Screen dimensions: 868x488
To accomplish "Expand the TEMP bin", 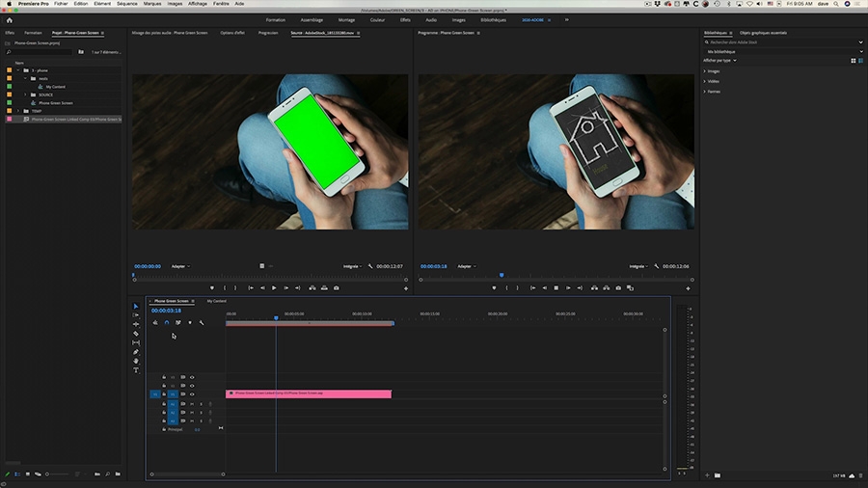I will [18, 111].
